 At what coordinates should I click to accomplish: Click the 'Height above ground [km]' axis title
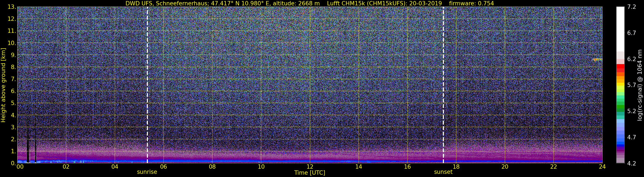[3, 85]
